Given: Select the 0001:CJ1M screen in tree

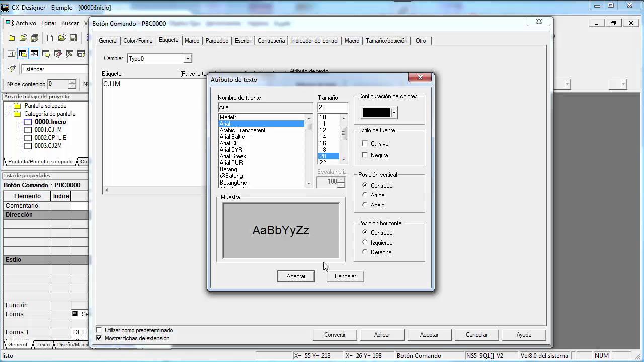Looking at the screenshot, I should 48,130.
